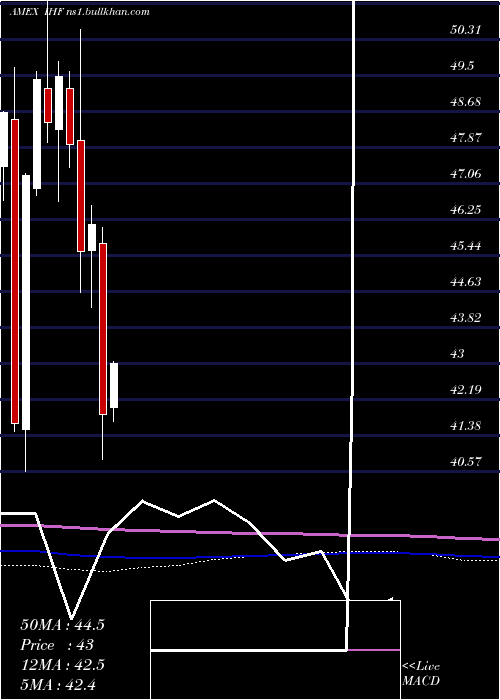
Task: Click the Price : 43 readout
Action: pos(57,645)
